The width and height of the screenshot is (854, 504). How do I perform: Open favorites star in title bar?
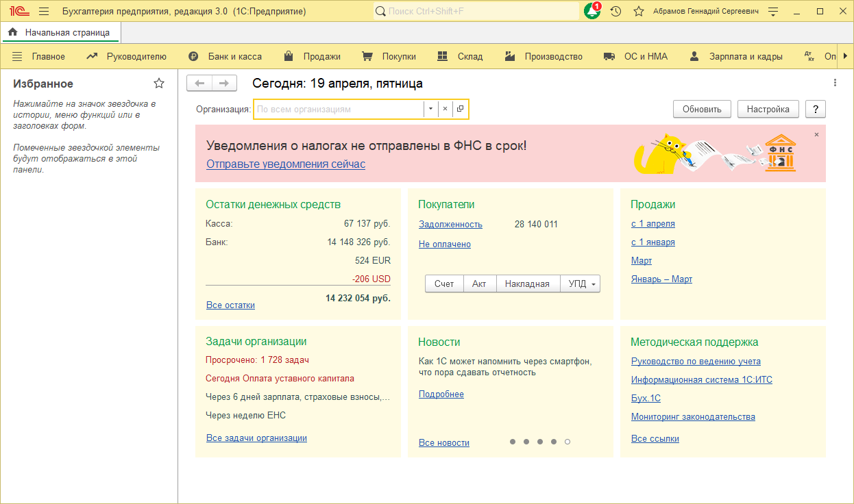pos(639,12)
